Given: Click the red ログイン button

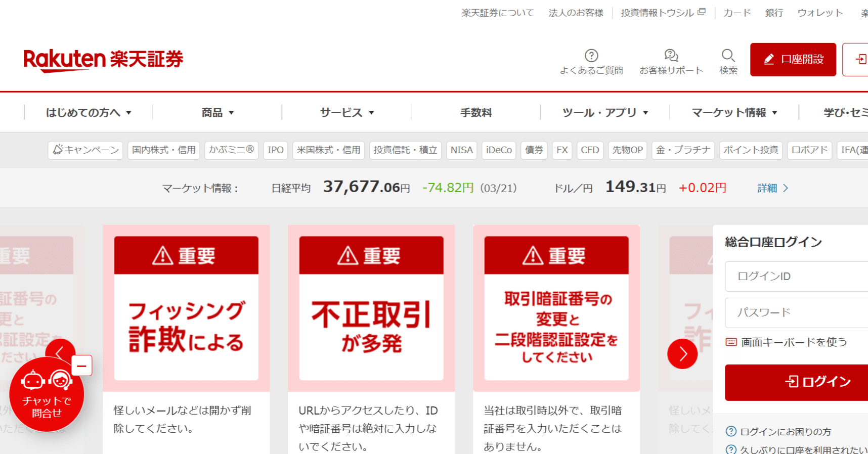Looking at the screenshot, I should (x=797, y=383).
